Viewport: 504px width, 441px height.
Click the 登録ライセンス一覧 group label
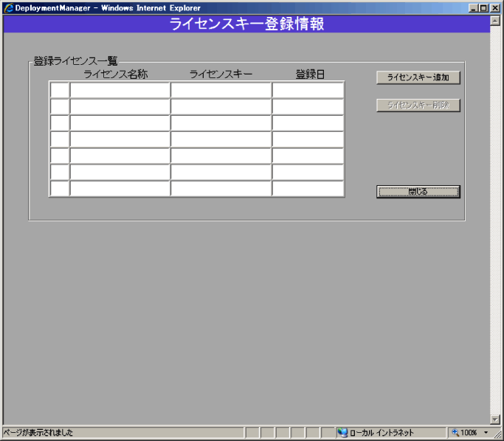tap(75, 60)
